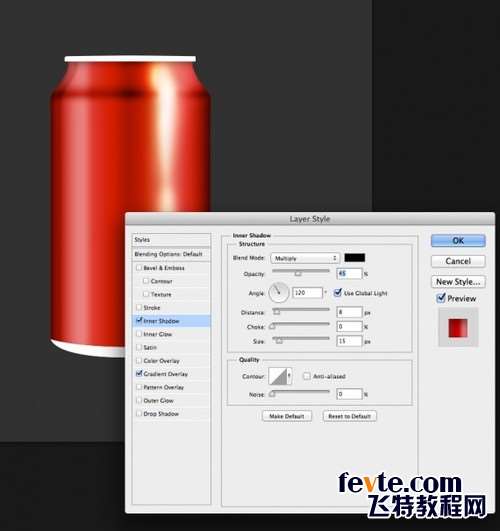
Task: Click the angle dial control
Action: pos(279,293)
